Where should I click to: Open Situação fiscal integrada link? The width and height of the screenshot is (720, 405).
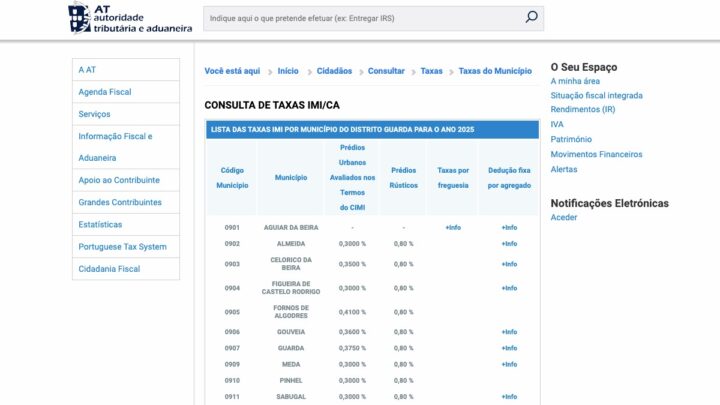pos(596,95)
